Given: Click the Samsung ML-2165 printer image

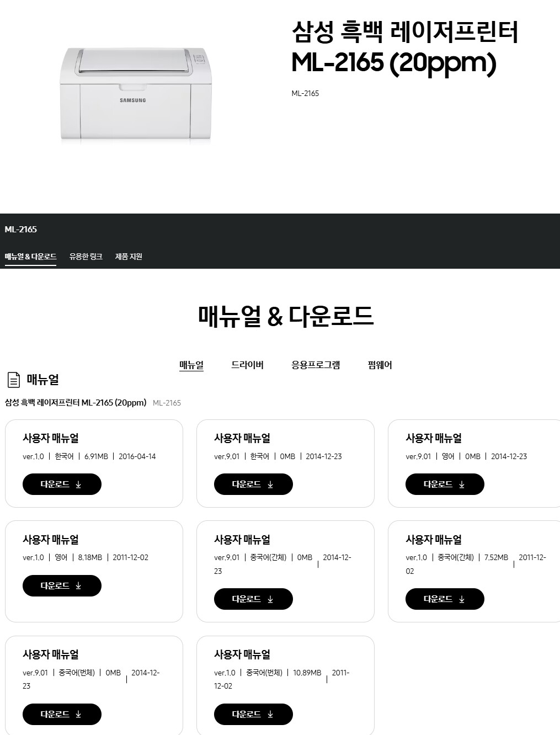Looking at the screenshot, I should tap(135, 94).
